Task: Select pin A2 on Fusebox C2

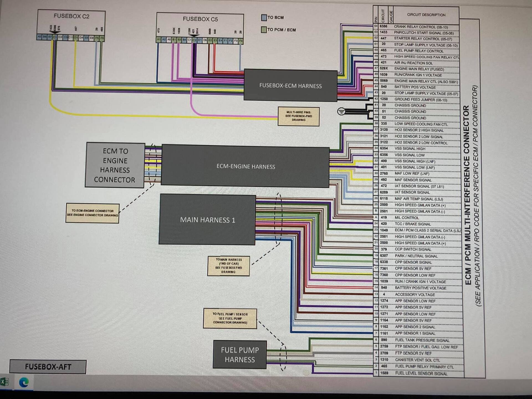Action: (x=39, y=37)
